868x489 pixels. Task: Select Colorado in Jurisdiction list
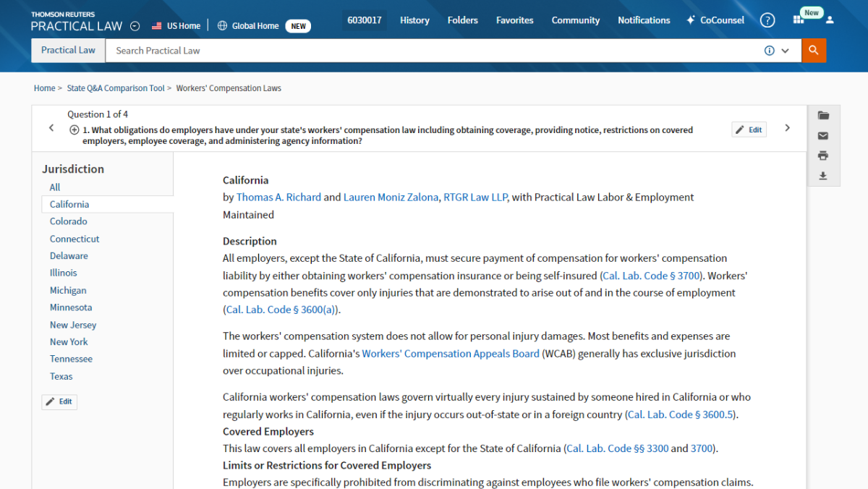tap(68, 221)
